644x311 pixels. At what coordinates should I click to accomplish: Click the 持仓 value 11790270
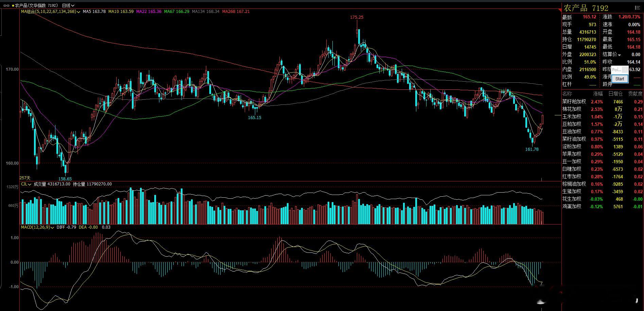587,39
